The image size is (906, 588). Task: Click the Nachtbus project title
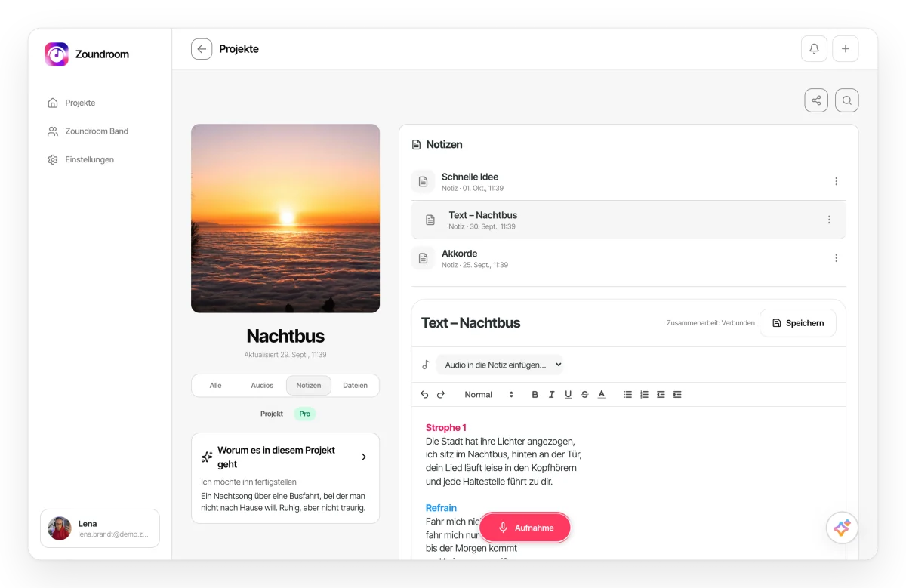[x=285, y=336]
